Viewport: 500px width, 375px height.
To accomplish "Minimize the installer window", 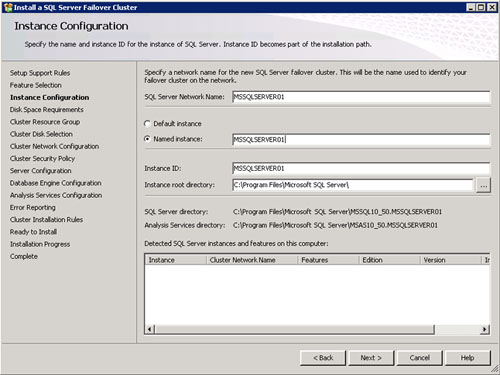I will coord(471,7).
